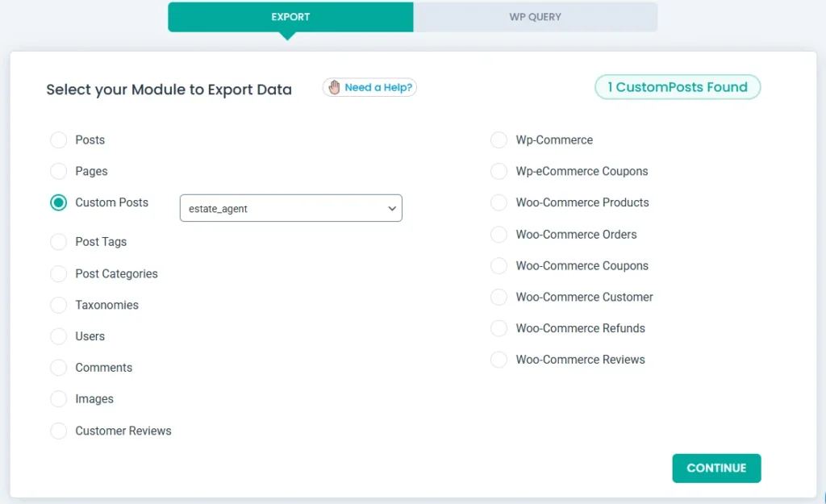Select Post Tags for export

click(59, 242)
